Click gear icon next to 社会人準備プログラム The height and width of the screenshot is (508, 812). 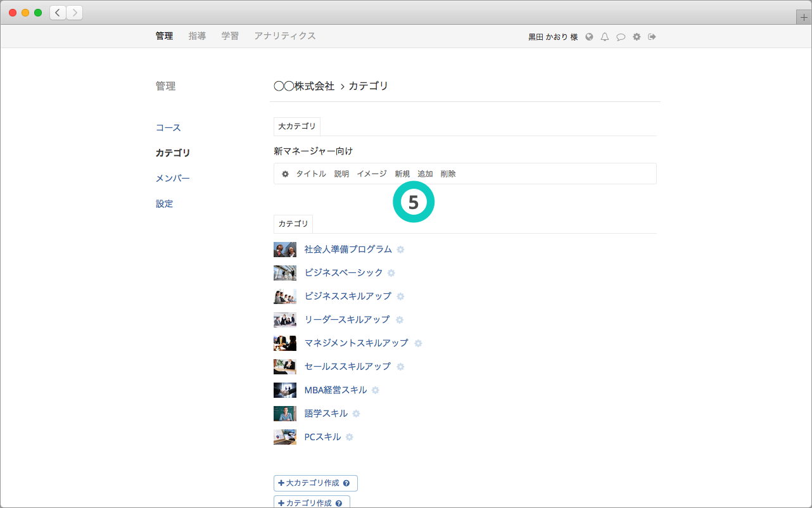[x=400, y=250]
